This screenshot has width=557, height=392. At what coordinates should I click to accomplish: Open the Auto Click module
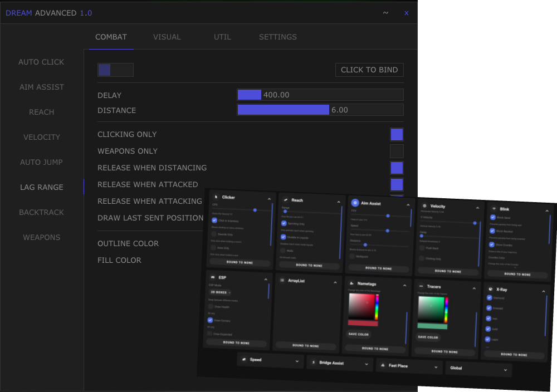click(x=41, y=62)
